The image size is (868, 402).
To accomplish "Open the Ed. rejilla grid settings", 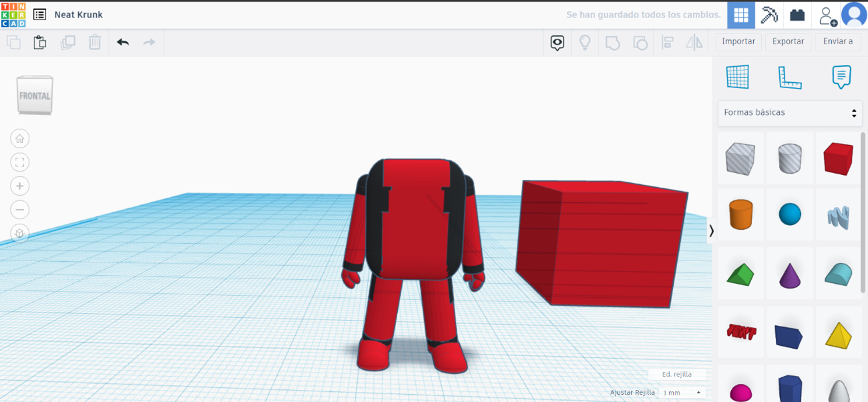I will pos(676,374).
